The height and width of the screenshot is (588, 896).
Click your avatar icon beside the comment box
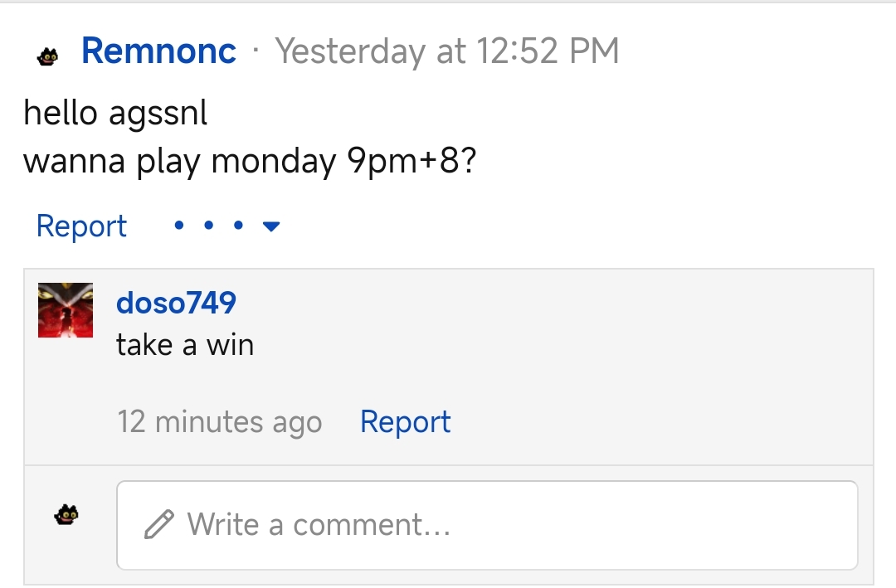pyautogui.click(x=66, y=514)
